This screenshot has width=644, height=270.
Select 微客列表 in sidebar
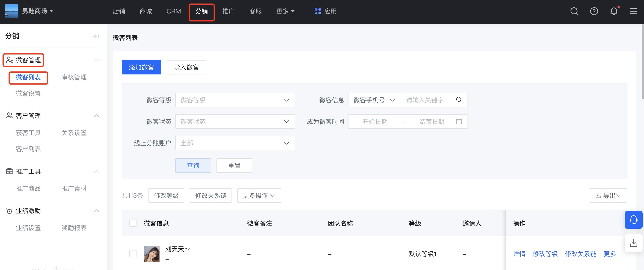coord(28,77)
